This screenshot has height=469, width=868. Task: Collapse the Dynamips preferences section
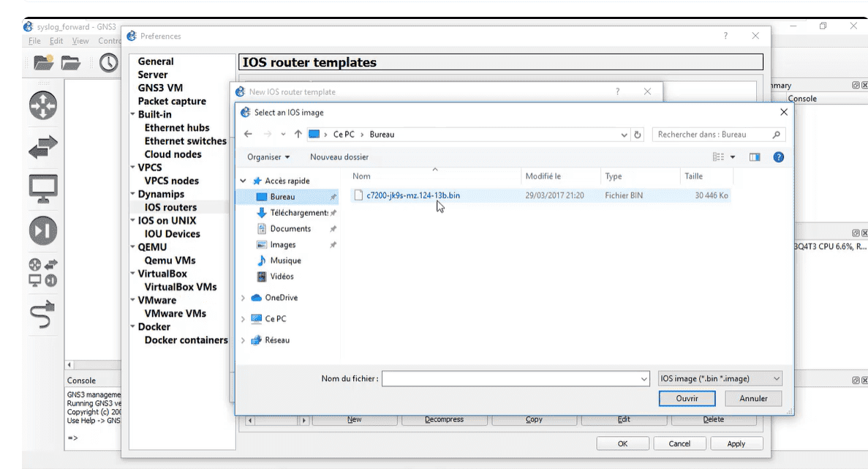coord(133,194)
